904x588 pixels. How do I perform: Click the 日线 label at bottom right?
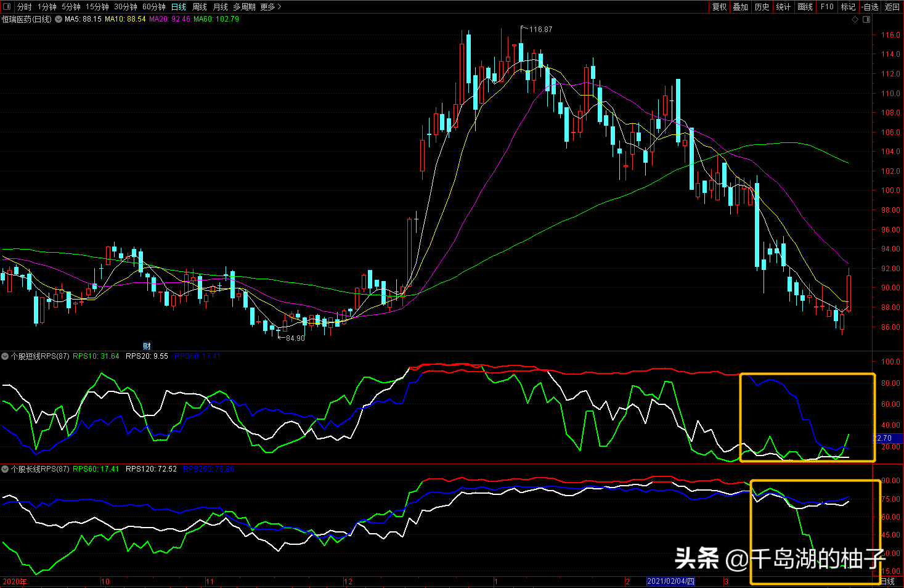(x=888, y=581)
